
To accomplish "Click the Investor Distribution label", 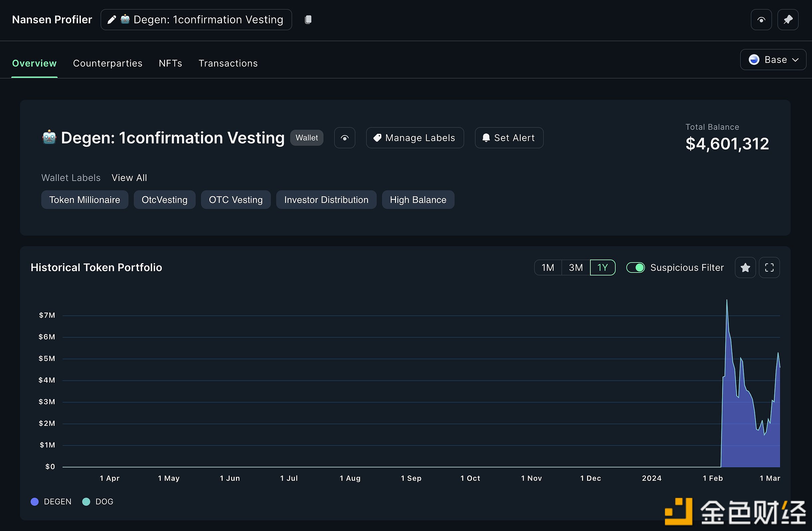I will [326, 200].
